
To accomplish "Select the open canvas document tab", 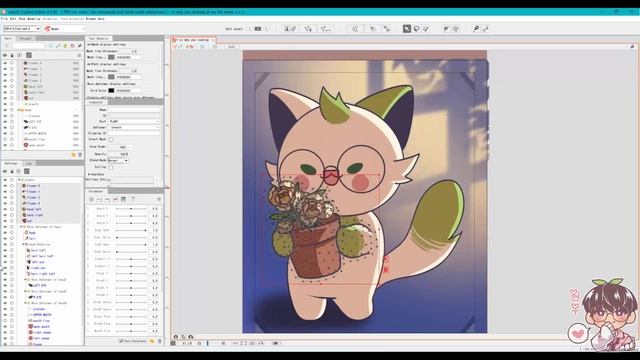I will tap(193, 40).
